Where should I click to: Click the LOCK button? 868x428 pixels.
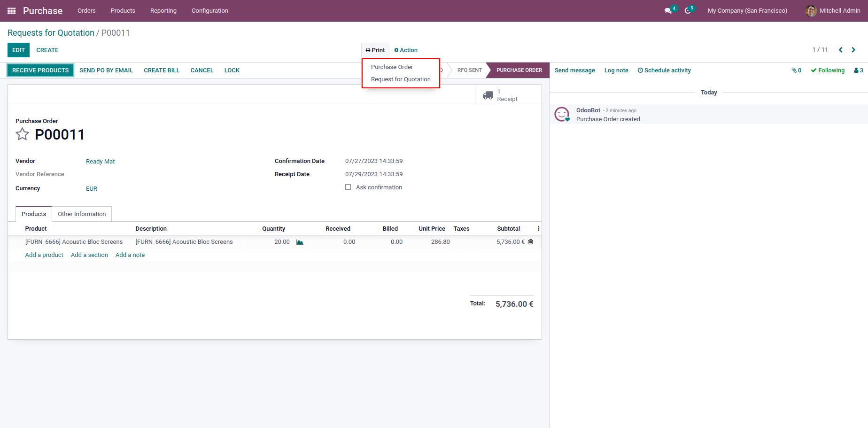232,70
